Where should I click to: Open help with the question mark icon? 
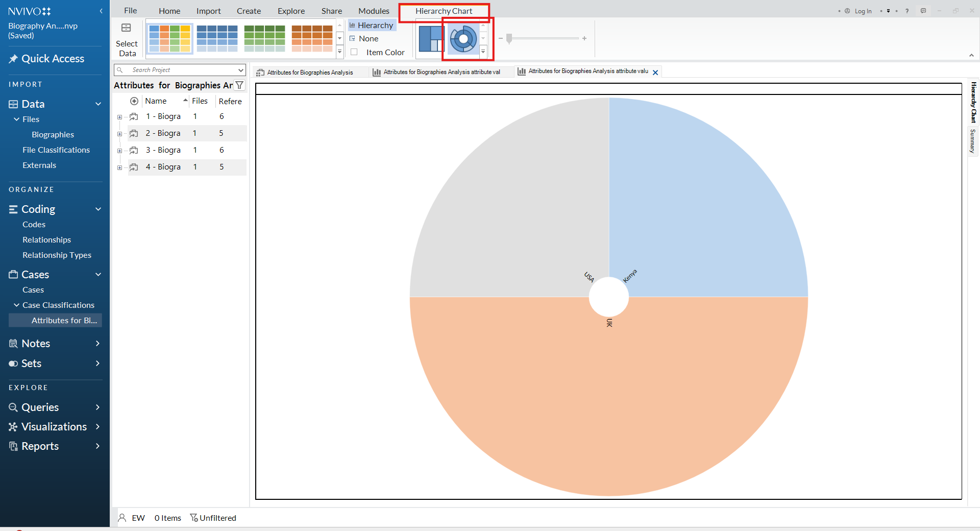(x=907, y=11)
